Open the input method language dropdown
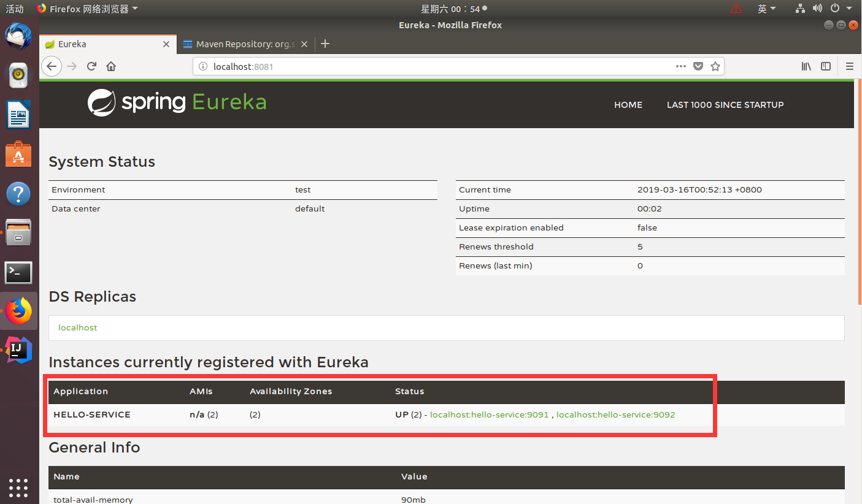The width and height of the screenshot is (862, 504). pyautogui.click(x=766, y=9)
